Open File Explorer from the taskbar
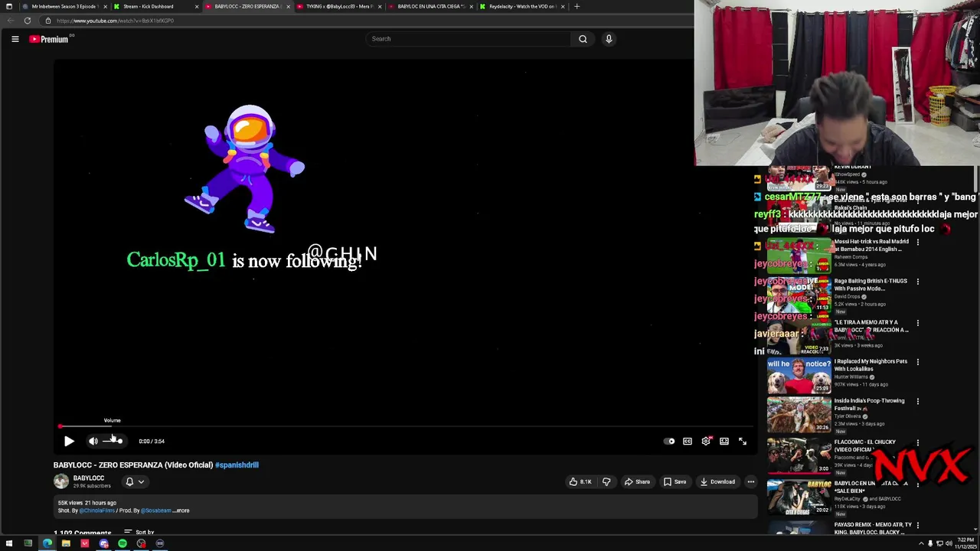This screenshot has height=551, width=980. (66, 543)
